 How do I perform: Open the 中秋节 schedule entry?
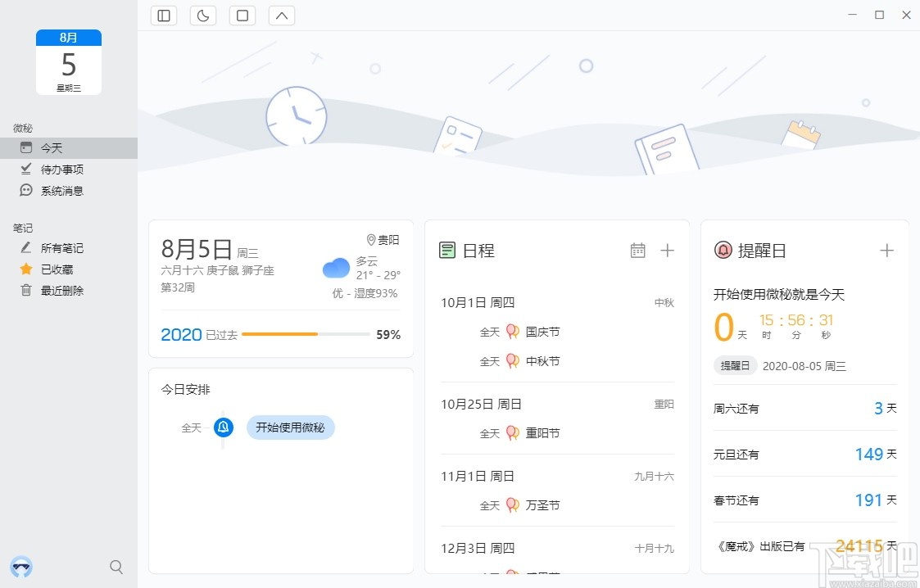[x=542, y=361]
